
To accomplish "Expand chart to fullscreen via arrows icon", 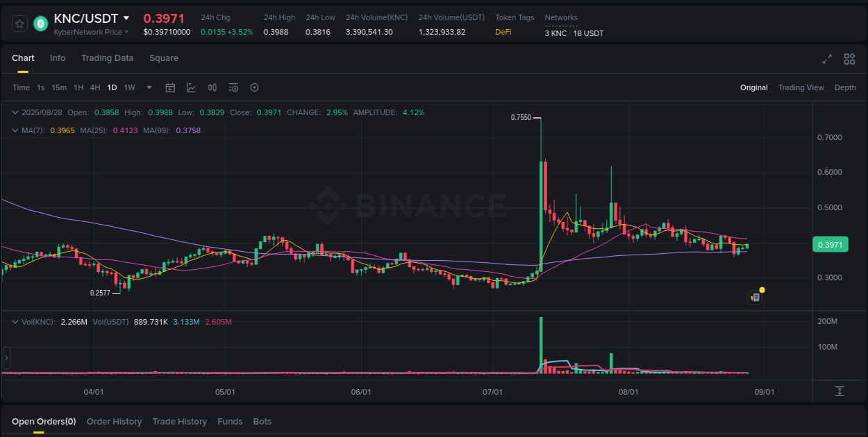I will coord(826,59).
